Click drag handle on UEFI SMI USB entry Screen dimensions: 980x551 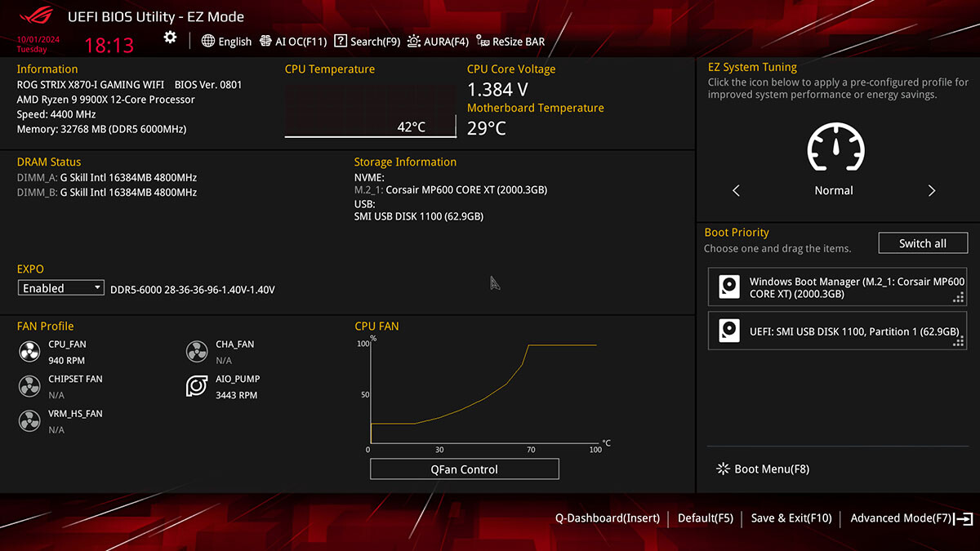[x=959, y=342]
